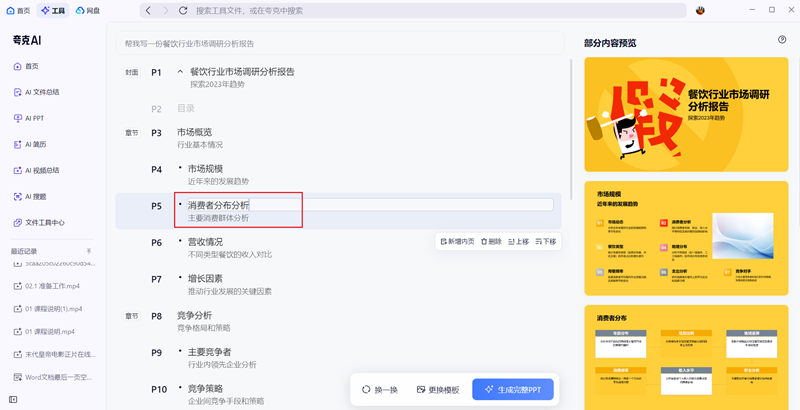This screenshot has width=800, height=410.
Task: Edit P7 heading 增长因素
Action: click(205, 278)
